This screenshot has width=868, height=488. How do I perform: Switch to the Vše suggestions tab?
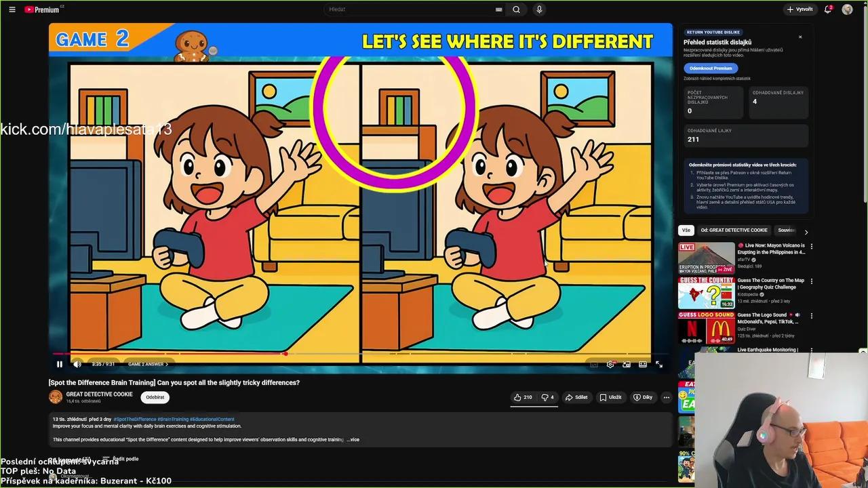tap(686, 230)
